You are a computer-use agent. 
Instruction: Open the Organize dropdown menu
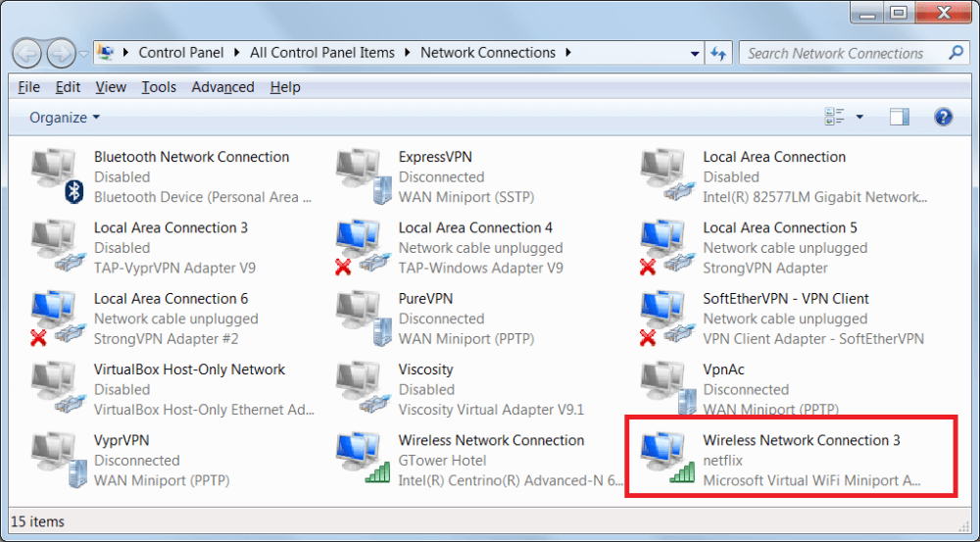pyautogui.click(x=65, y=118)
